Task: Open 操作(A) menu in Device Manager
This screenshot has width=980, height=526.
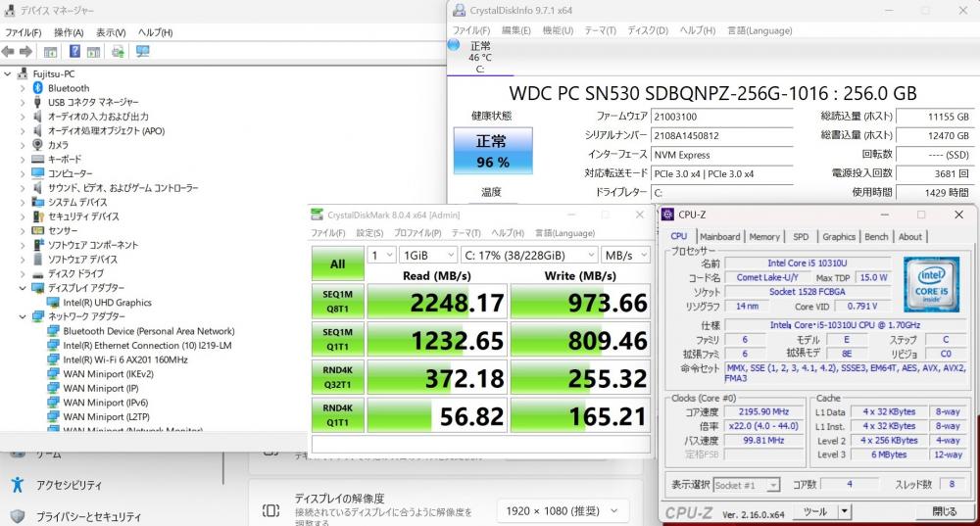Action: click(x=69, y=32)
